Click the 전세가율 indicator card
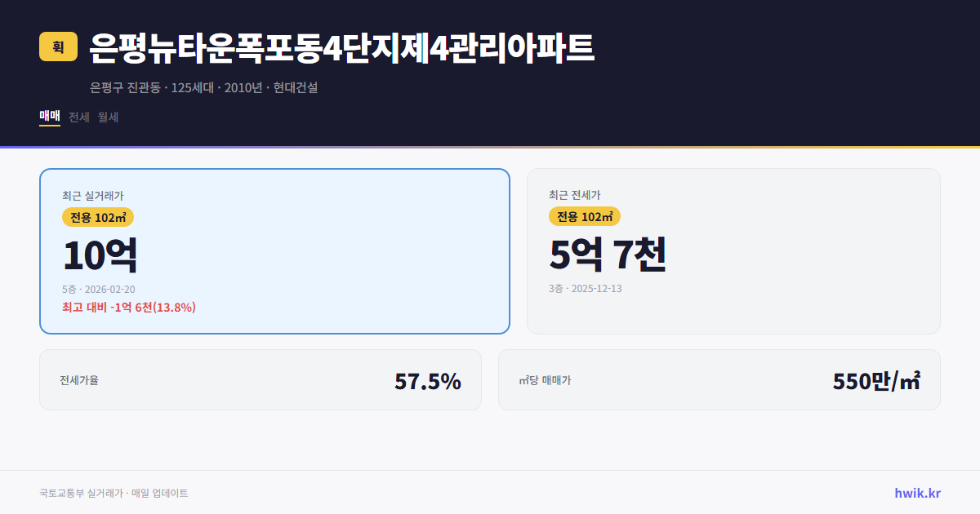This screenshot has height=514, width=980. (260, 379)
